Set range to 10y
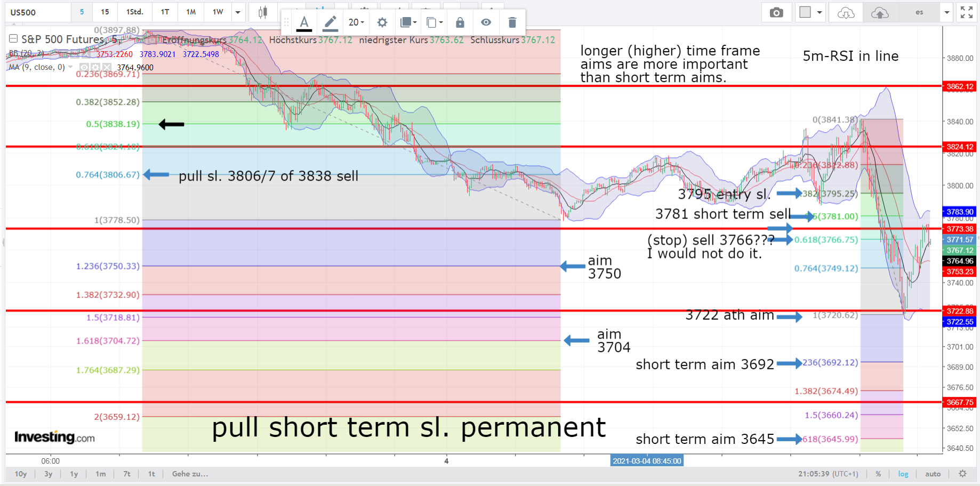This screenshot has height=486, width=980. click(21, 474)
